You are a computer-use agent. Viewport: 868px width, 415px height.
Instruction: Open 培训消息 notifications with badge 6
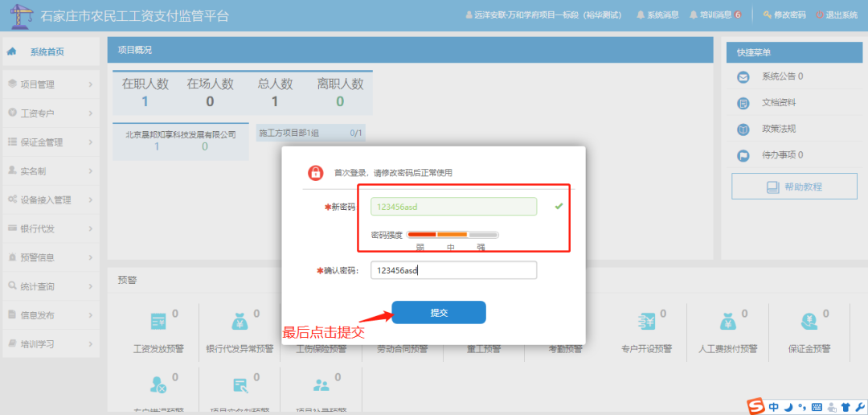click(x=715, y=15)
